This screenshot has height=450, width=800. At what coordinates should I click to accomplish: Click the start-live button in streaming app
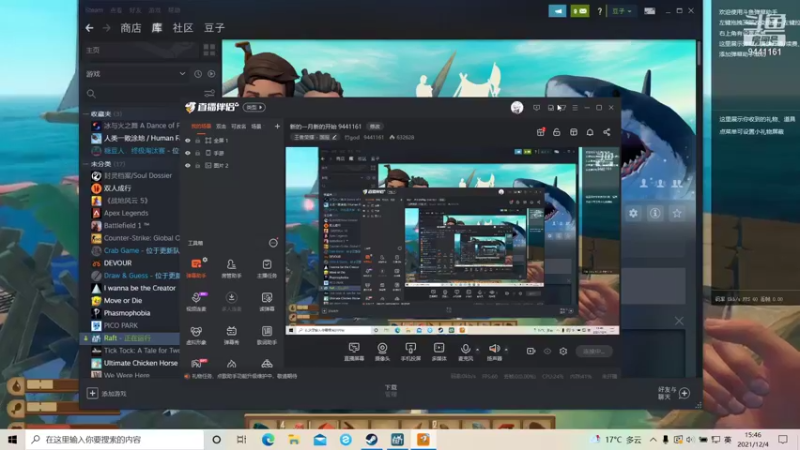pos(594,351)
